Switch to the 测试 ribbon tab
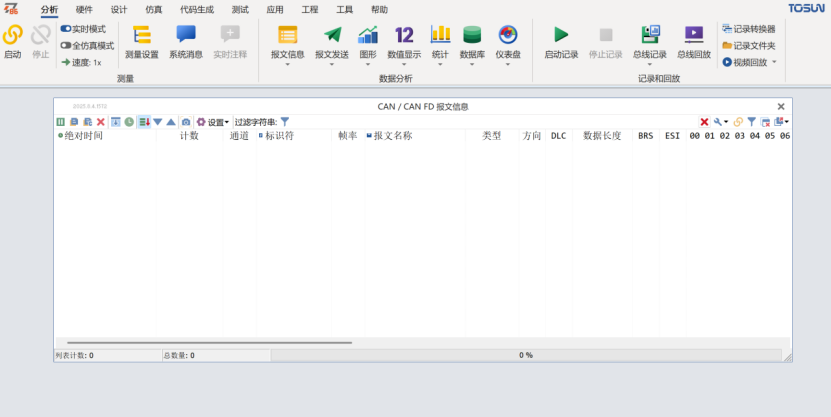The image size is (831, 417). pos(240,10)
